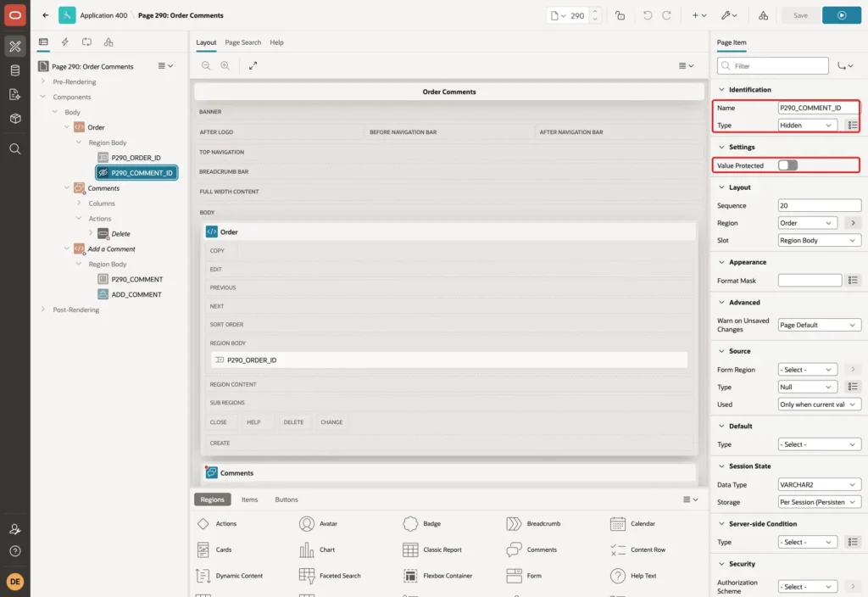868x597 pixels.
Task: Collapse the Session State section
Action: coord(721,466)
